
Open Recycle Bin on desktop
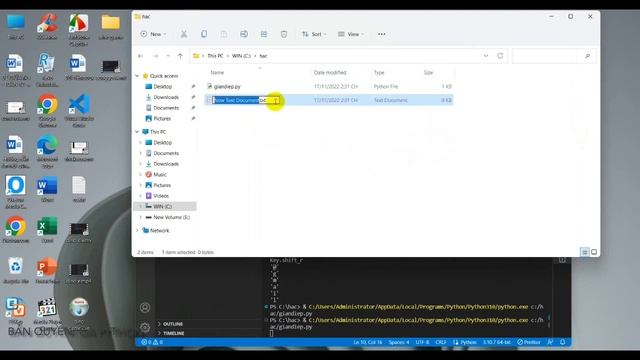coord(16,271)
